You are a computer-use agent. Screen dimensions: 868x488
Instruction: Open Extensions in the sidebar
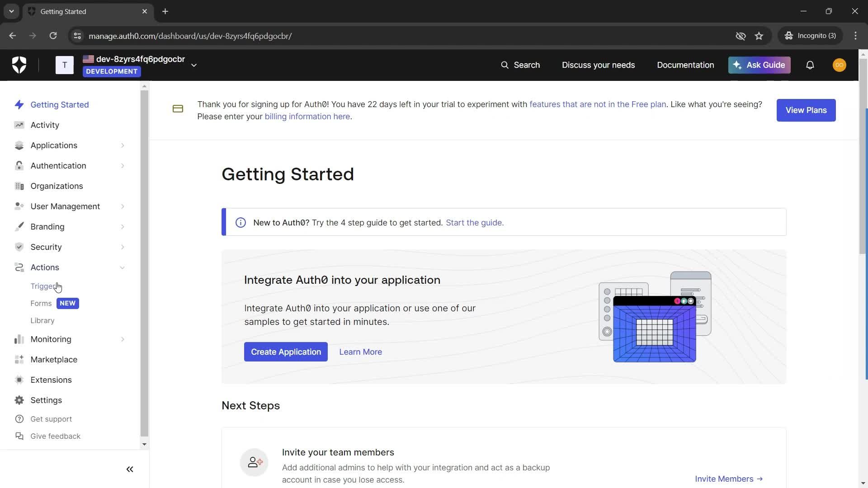click(x=51, y=380)
